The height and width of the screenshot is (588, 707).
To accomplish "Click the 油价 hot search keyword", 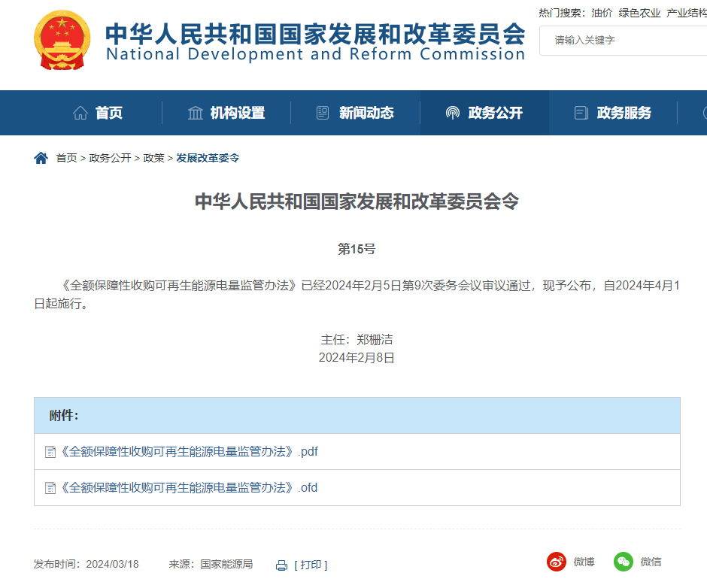I will [x=602, y=13].
